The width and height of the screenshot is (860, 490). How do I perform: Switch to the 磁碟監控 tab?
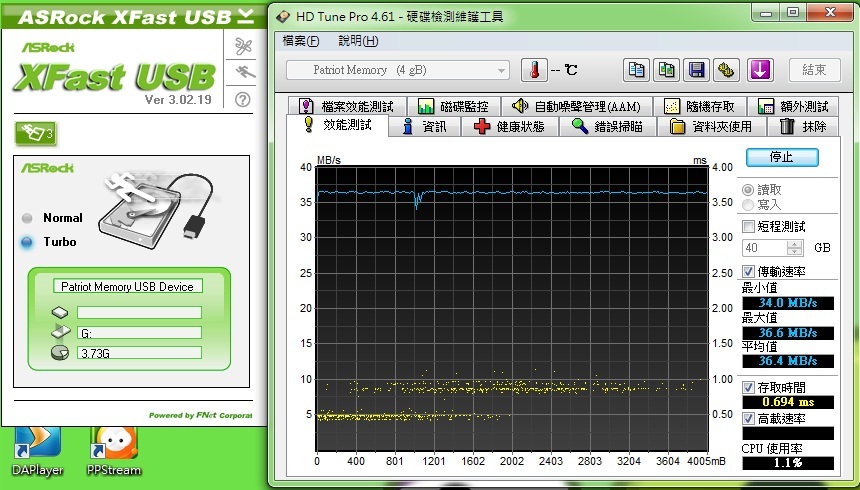(x=452, y=106)
